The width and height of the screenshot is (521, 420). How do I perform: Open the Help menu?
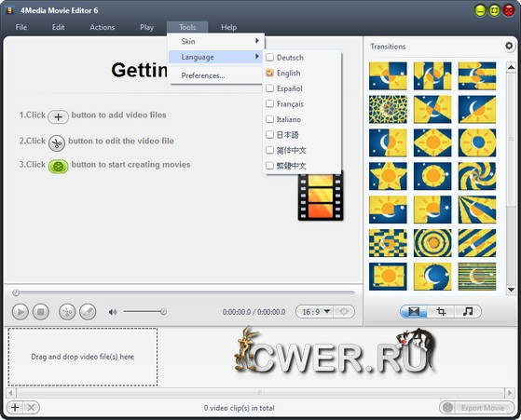tap(229, 27)
